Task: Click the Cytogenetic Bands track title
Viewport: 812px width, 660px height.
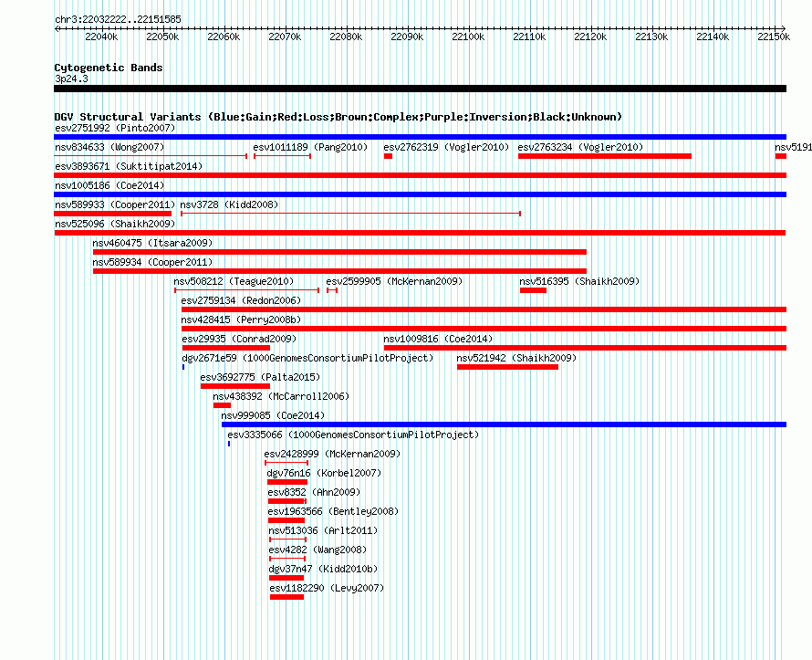Action: [x=109, y=68]
